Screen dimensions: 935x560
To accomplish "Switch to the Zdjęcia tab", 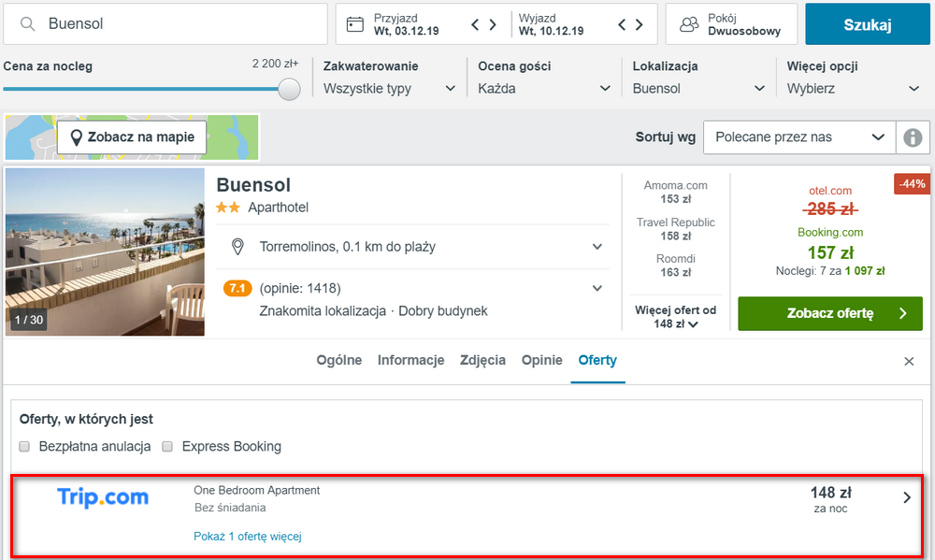I will pyautogui.click(x=482, y=360).
